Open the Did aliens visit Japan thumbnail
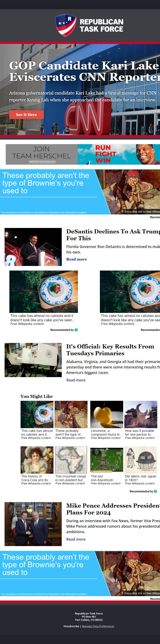The width and height of the screenshot is (160, 644). (141, 460)
